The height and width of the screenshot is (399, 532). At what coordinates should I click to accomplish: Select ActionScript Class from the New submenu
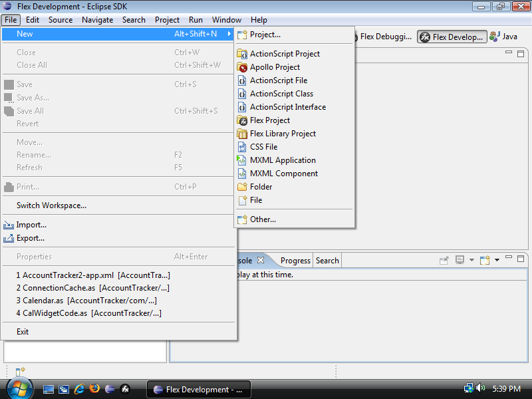point(281,93)
